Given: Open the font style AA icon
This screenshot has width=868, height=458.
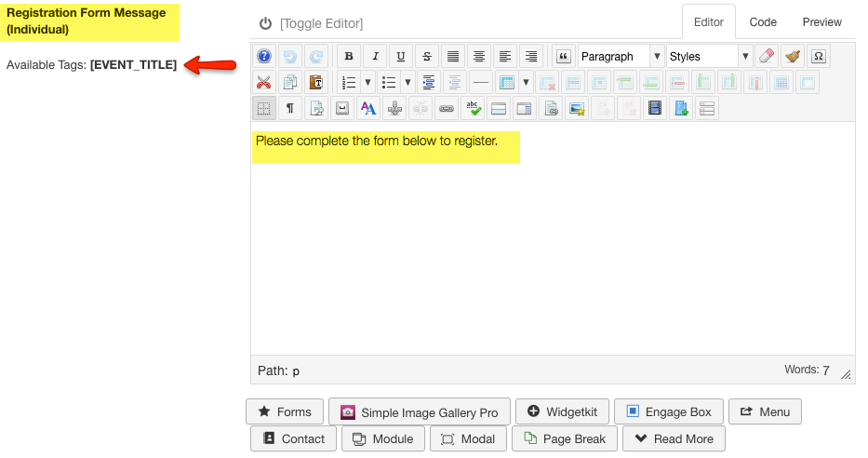Looking at the screenshot, I should tap(368, 109).
